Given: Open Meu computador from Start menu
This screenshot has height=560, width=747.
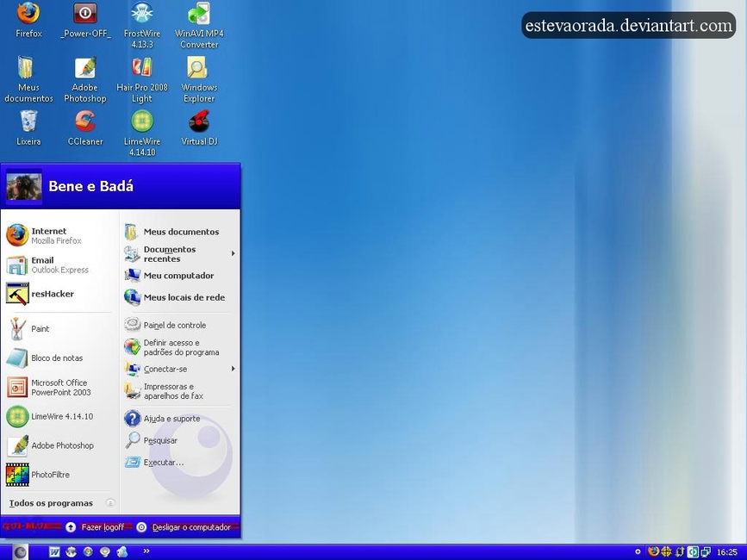Looking at the screenshot, I should 180,275.
